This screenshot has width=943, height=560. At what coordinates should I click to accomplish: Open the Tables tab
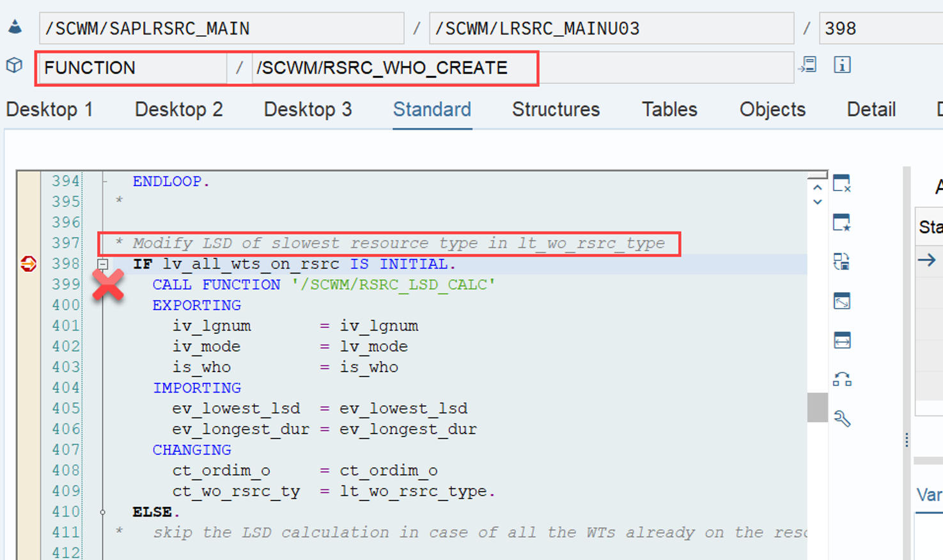(x=669, y=109)
